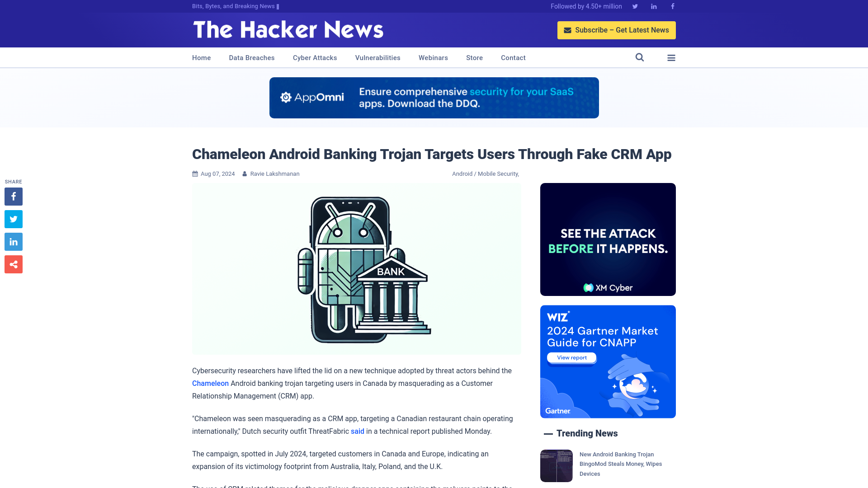Select the Vulnerabilities menu tab

pyautogui.click(x=377, y=57)
